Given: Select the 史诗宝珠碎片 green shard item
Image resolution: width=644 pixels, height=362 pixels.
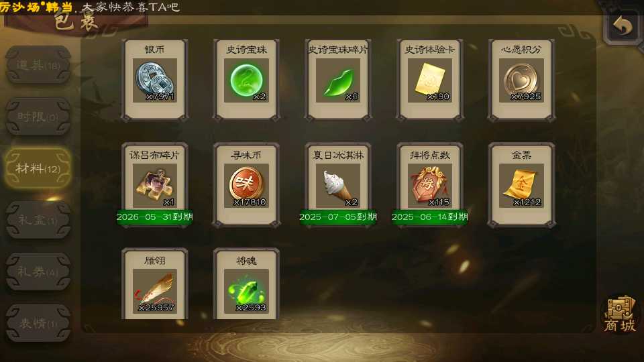Looking at the screenshot, I should pyautogui.click(x=338, y=80).
